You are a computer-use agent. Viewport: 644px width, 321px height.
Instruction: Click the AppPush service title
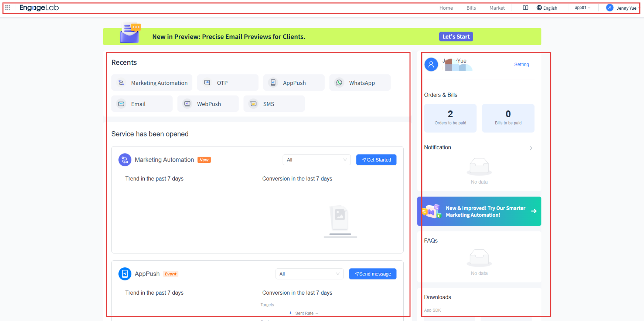147,274
